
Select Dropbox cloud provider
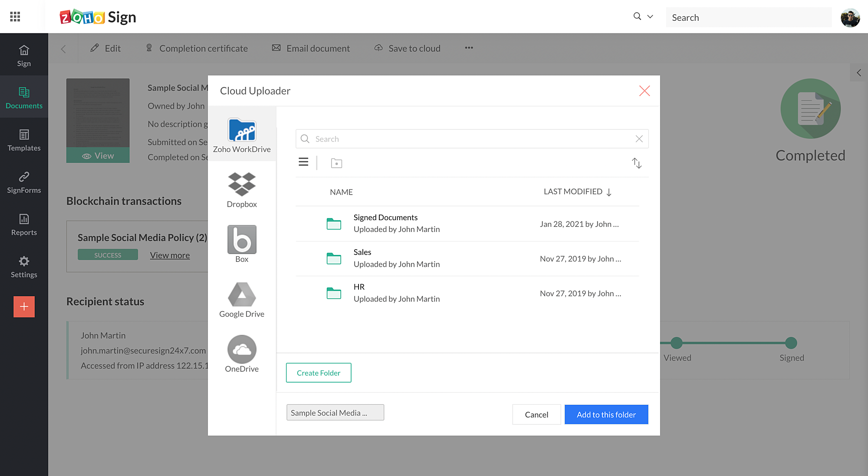pyautogui.click(x=242, y=190)
